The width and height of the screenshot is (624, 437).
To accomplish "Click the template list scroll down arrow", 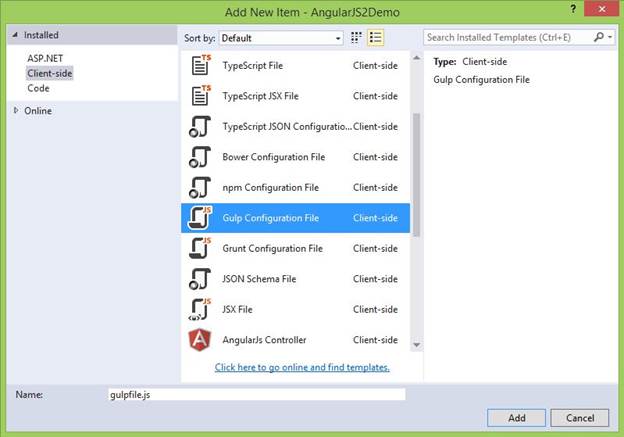I will (416, 345).
